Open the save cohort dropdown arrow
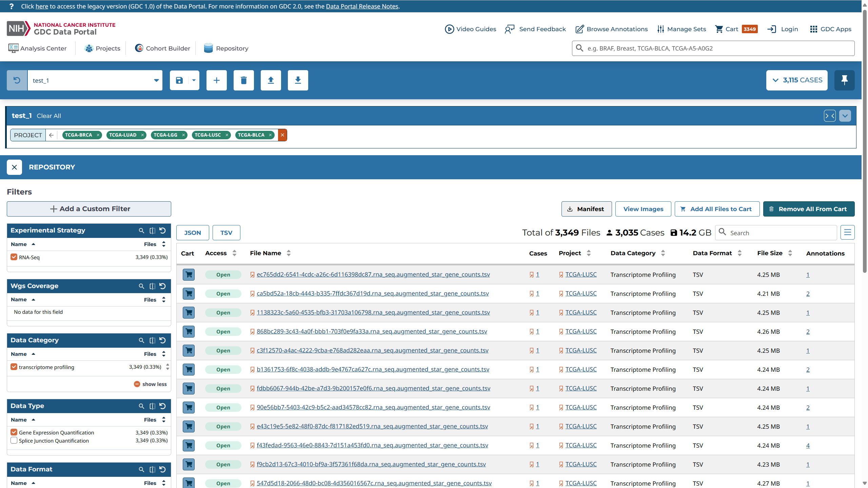The height and width of the screenshot is (488, 868). click(194, 80)
